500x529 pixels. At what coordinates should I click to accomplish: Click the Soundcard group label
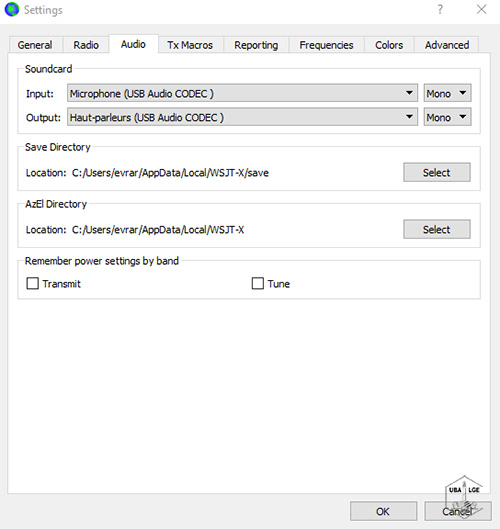click(49, 69)
